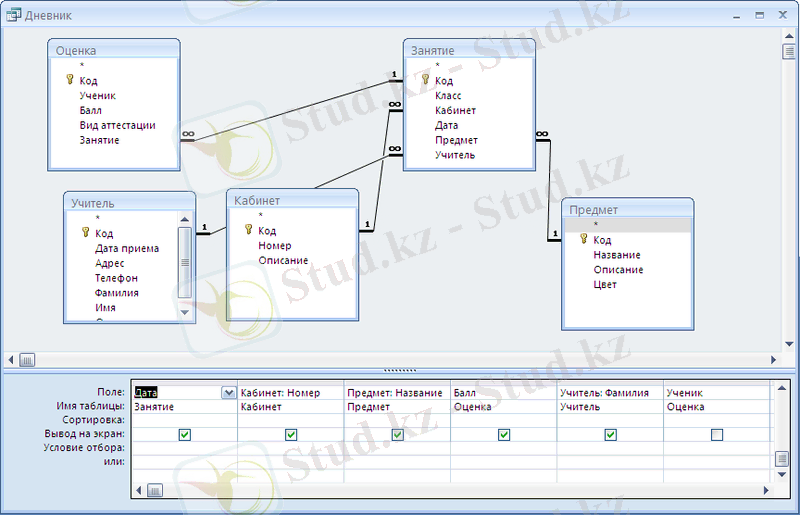Select the Фамилия field in Учитель table
The image size is (800, 515).
coord(117,292)
